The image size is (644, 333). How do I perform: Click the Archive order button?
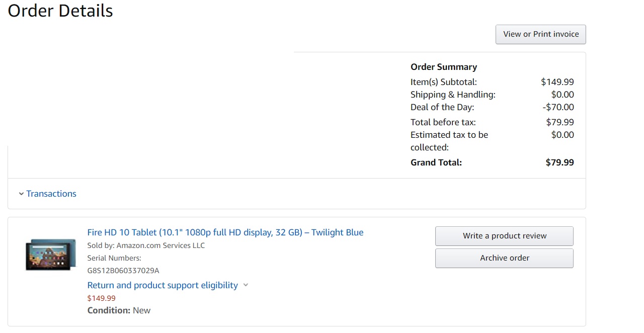tap(504, 258)
